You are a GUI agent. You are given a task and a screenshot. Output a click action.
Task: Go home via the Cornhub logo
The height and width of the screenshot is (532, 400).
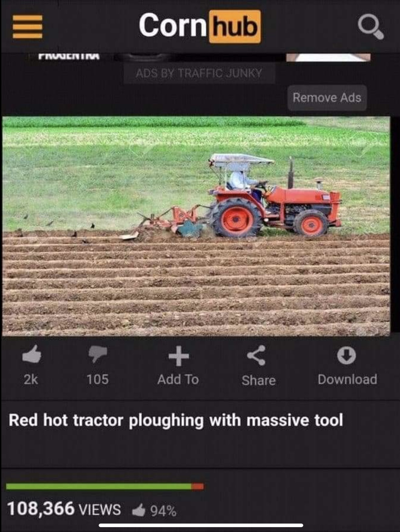pyautogui.click(x=200, y=26)
